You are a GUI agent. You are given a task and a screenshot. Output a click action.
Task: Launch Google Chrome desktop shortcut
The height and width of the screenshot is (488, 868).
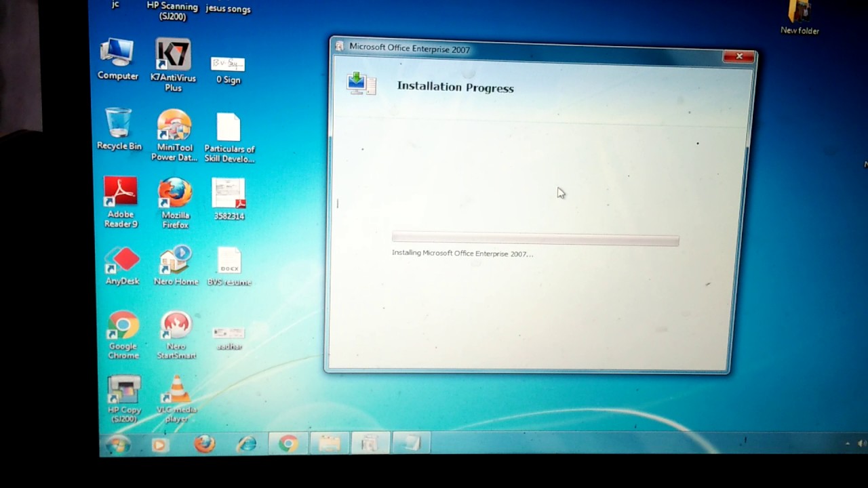coord(123,335)
